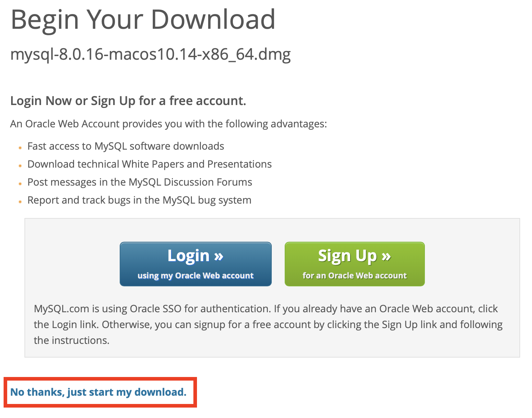
Task: Click the orange bullet beside Fast access
Action: coord(20,147)
